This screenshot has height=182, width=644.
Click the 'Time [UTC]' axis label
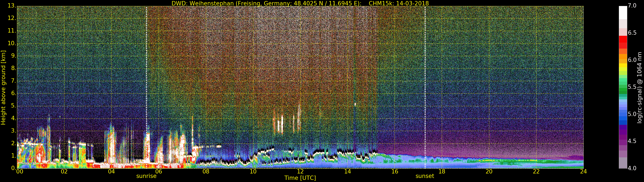pyautogui.click(x=300, y=178)
